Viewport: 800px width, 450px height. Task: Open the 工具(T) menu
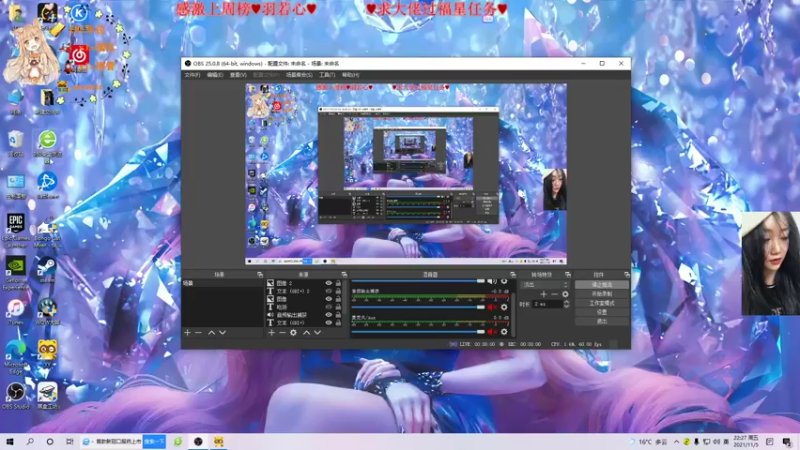[327, 75]
